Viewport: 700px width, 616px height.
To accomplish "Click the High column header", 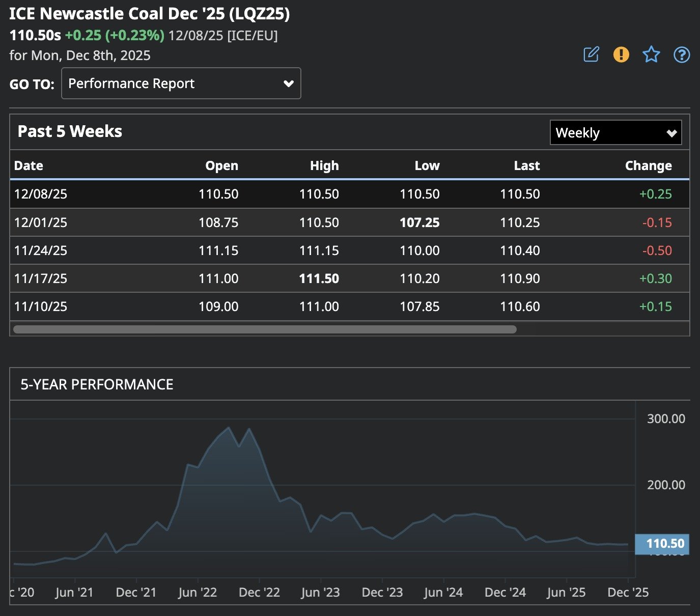I will (324, 165).
